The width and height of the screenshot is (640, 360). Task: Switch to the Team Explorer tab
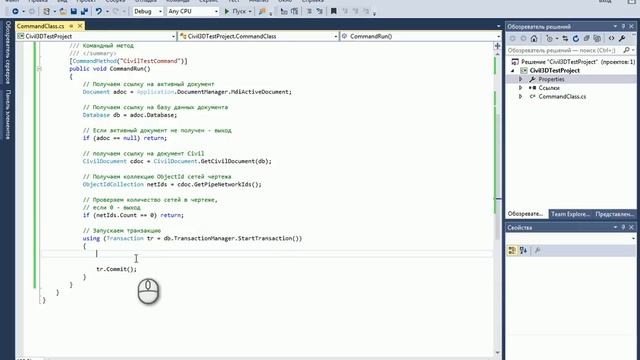(x=570, y=214)
